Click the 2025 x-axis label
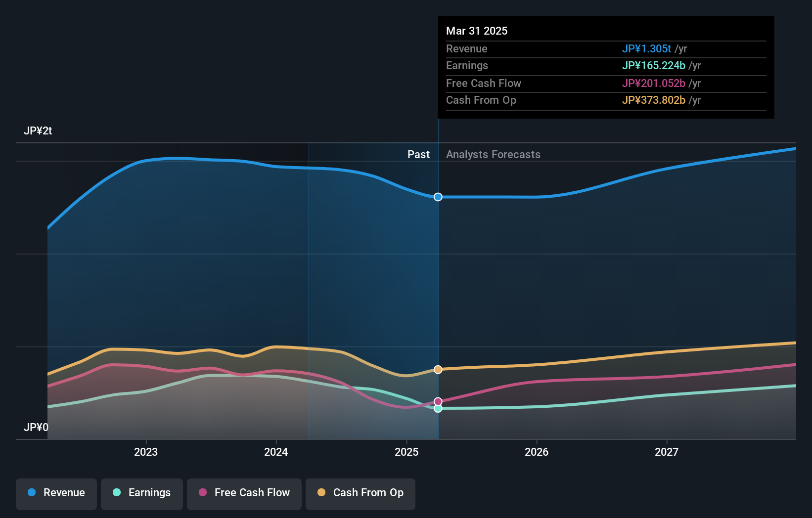The width and height of the screenshot is (812, 518). pos(406,452)
